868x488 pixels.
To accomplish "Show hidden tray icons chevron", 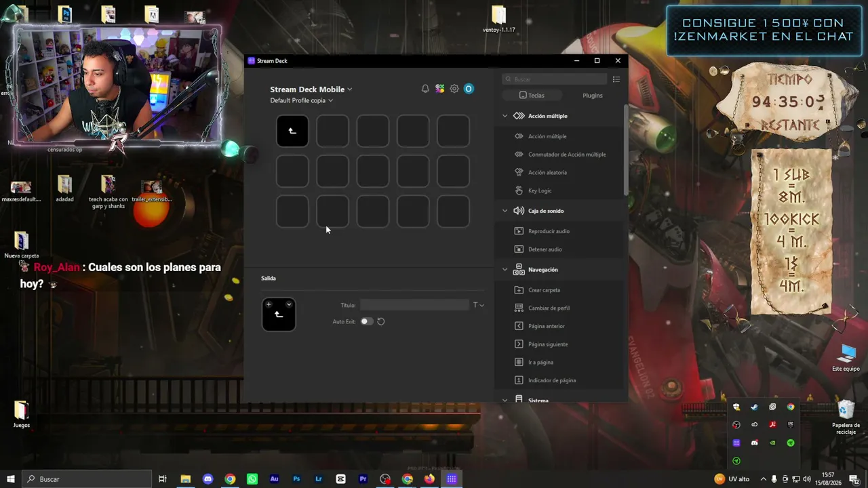I will [764, 479].
